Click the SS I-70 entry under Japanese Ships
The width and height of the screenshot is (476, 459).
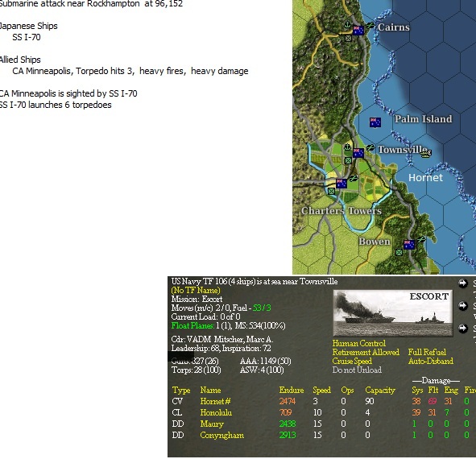(x=27, y=37)
